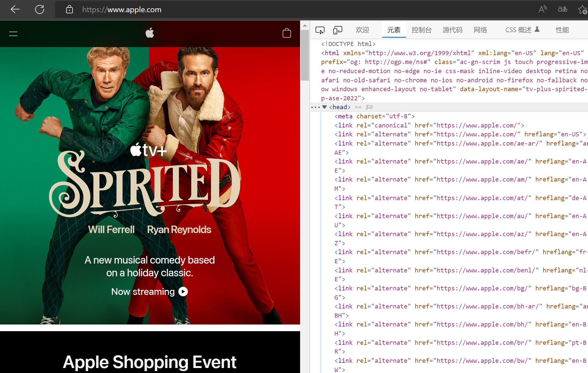Click the three dots beside head node

coord(315,107)
